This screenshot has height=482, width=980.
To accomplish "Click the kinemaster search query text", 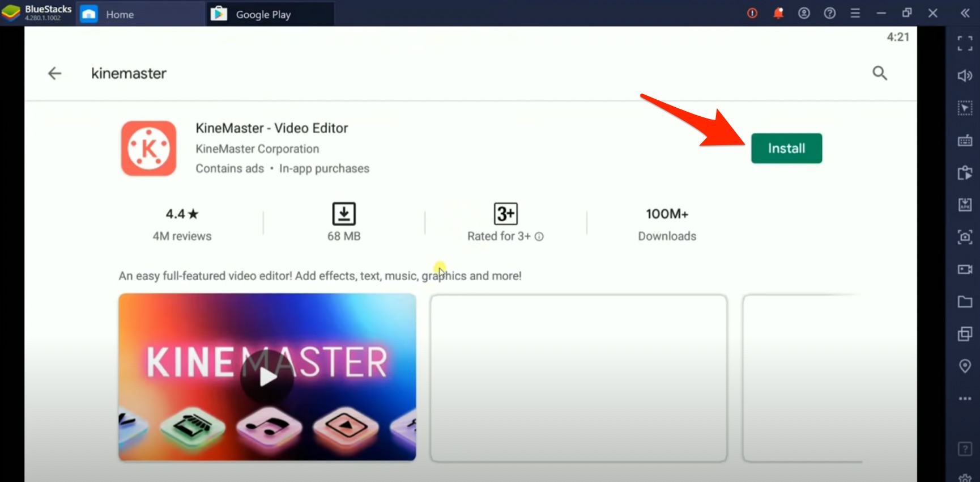I will click(129, 74).
